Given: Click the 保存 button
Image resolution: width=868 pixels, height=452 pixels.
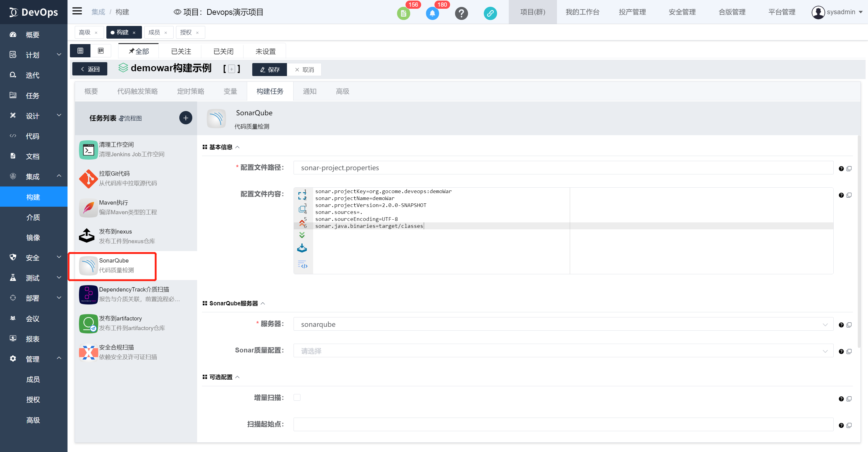Looking at the screenshot, I should 269,69.
